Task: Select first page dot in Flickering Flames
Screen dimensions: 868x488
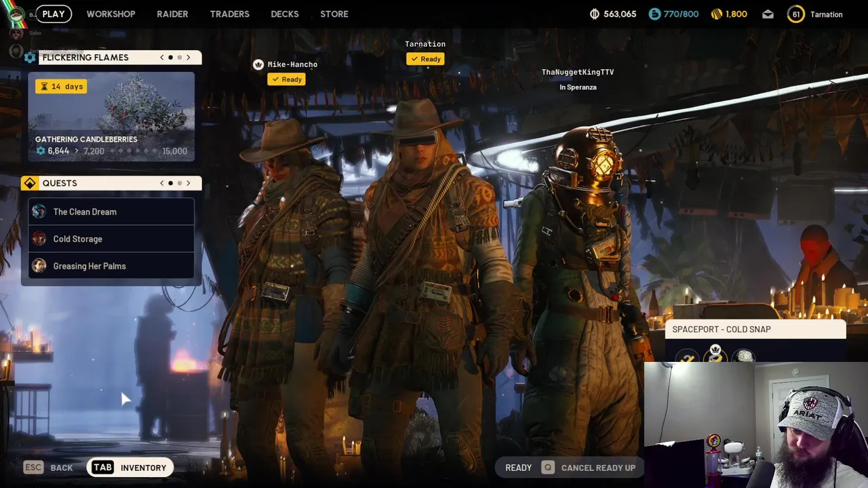Action: click(x=171, y=58)
